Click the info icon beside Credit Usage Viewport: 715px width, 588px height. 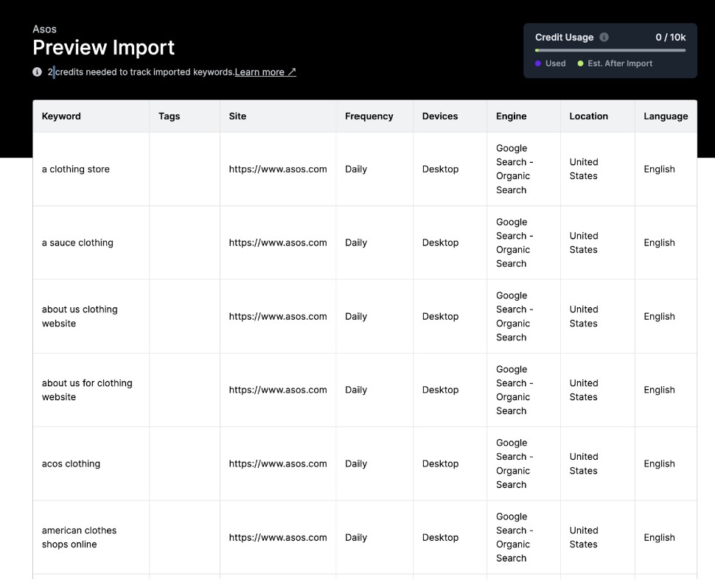click(604, 37)
